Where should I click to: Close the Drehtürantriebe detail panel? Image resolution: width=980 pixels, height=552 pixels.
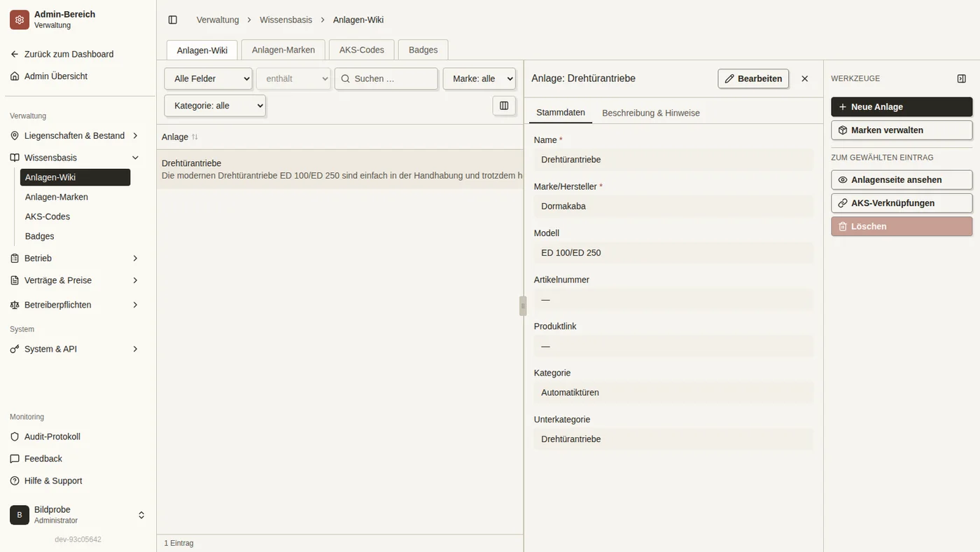804,78
